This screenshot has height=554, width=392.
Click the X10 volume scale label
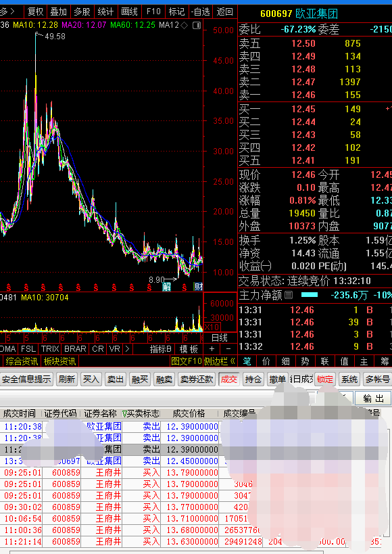pyautogui.click(x=212, y=327)
